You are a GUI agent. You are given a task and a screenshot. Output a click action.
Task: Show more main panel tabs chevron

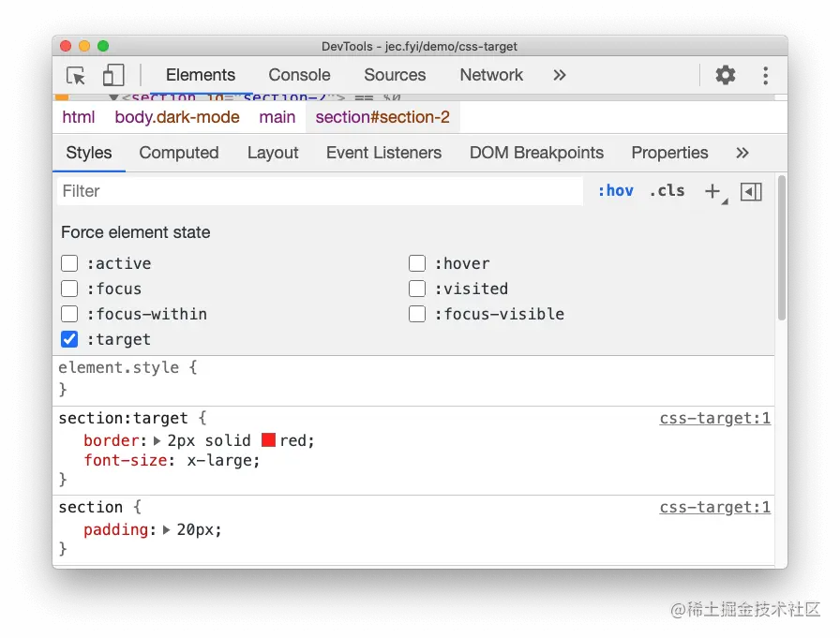(560, 75)
